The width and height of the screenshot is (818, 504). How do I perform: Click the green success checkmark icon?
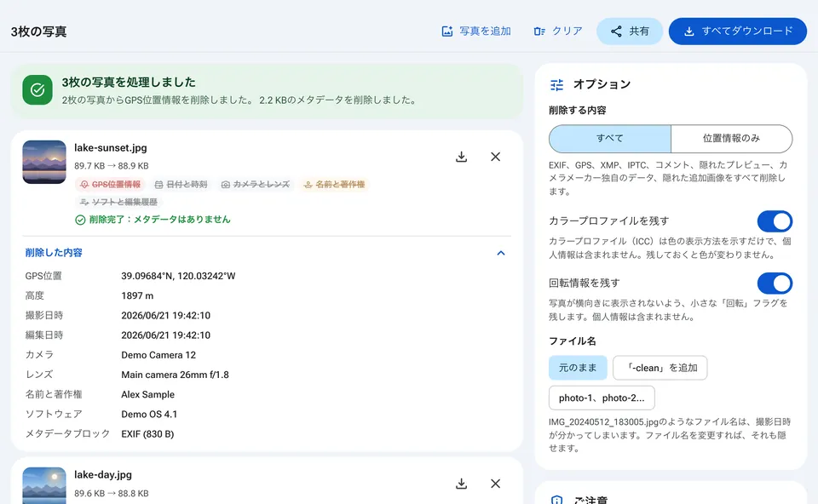click(x=37, y=89)
